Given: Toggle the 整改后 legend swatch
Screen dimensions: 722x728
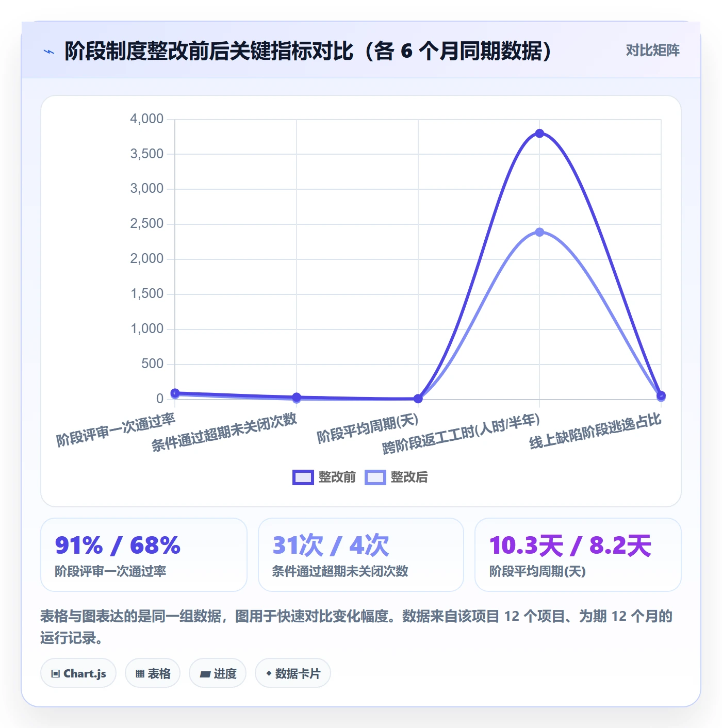Looking at the screenshot, I should click(x=375, y=477).
